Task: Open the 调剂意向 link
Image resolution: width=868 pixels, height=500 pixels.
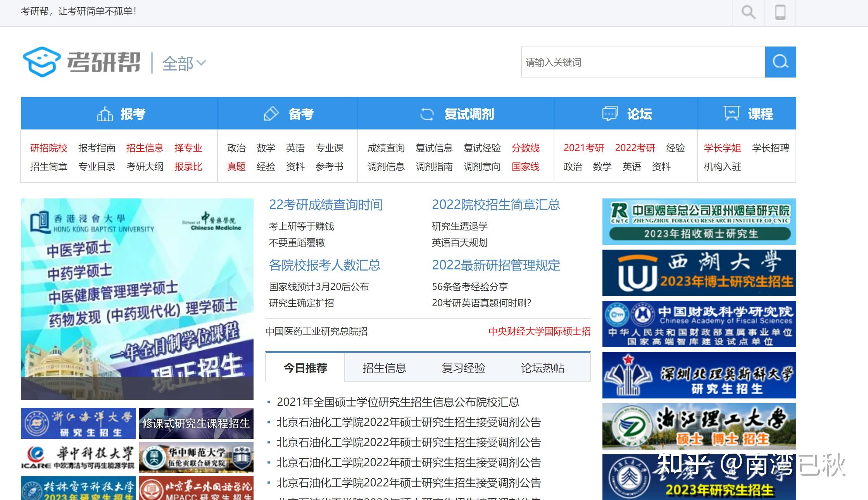Action: click(482, 167)
